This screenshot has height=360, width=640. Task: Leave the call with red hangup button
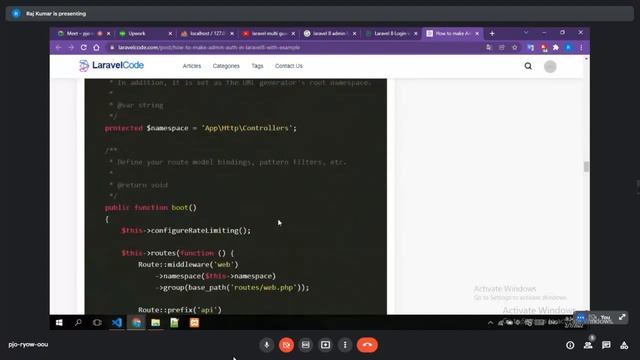coord(367,345)
